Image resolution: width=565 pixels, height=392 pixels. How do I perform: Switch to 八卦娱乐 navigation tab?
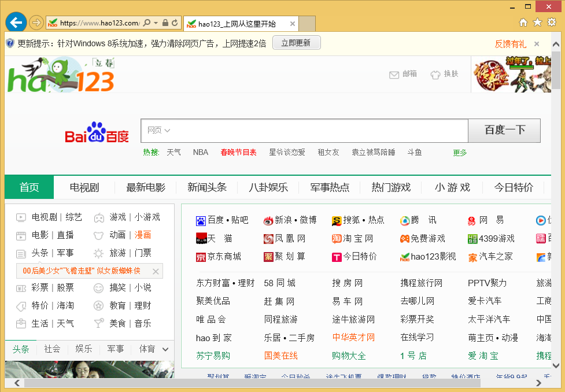tap(268, 187)
